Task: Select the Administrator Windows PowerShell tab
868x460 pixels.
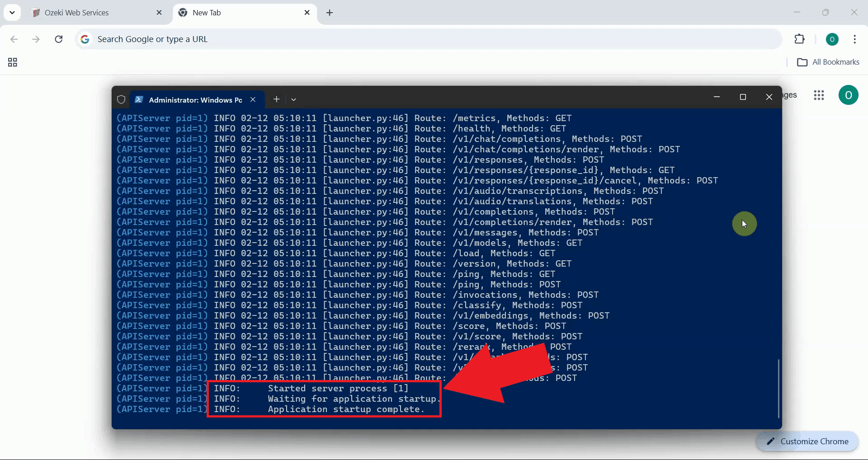Action: [x=194, y=100]
